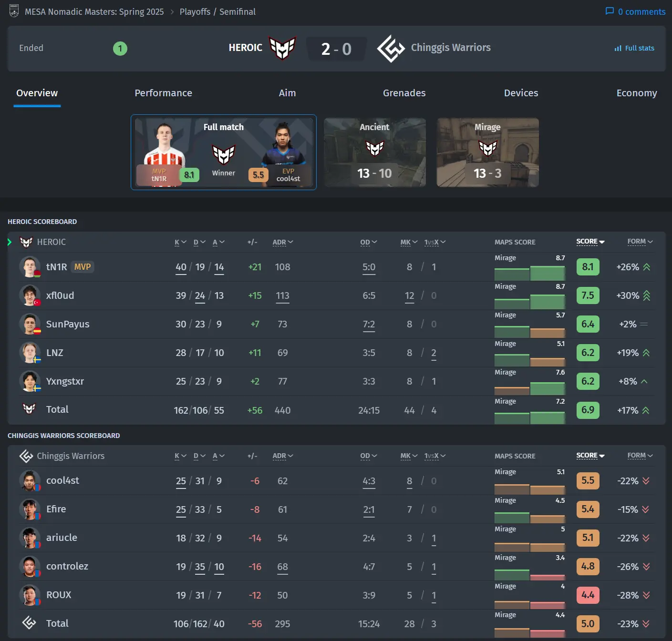Sort HEROIC scoreboard by ADR
The image size is (672, 641).
pos(283,242)
